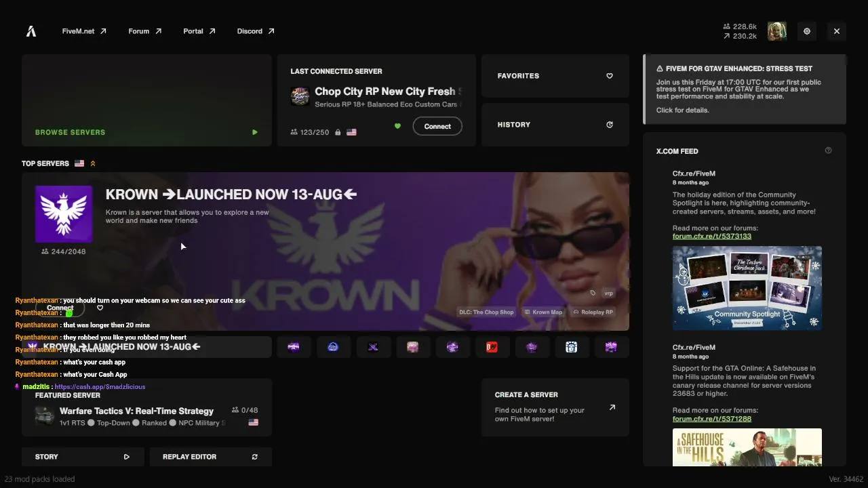Viewport: 868px width, 488px height.
Task: Click the lock icon beside 123/250
Action: coord(337,132)
